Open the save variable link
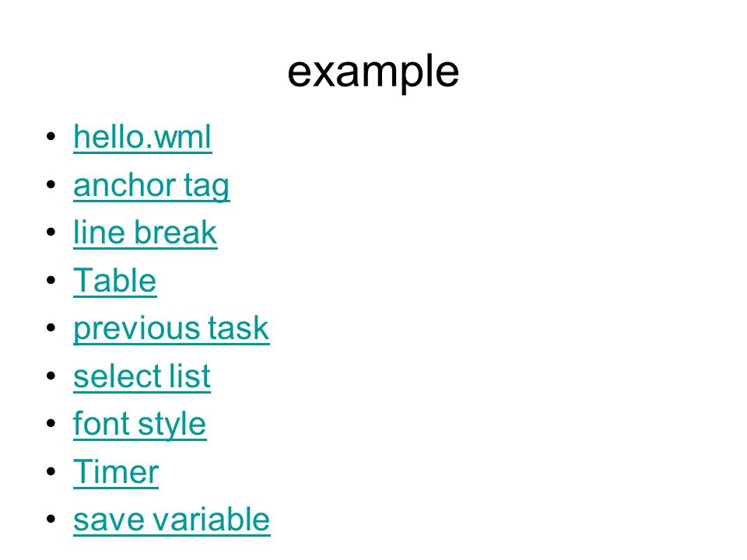 point(171,520)
